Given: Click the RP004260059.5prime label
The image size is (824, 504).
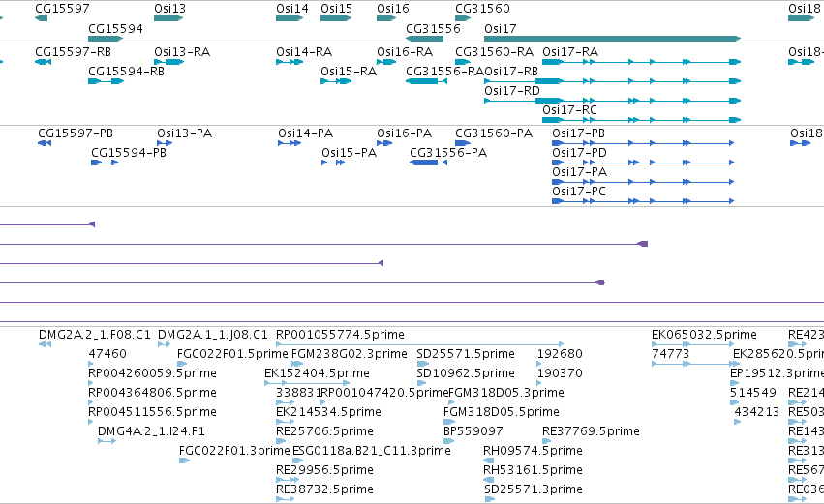Looking at the screenshot, I should click(152, 373).
